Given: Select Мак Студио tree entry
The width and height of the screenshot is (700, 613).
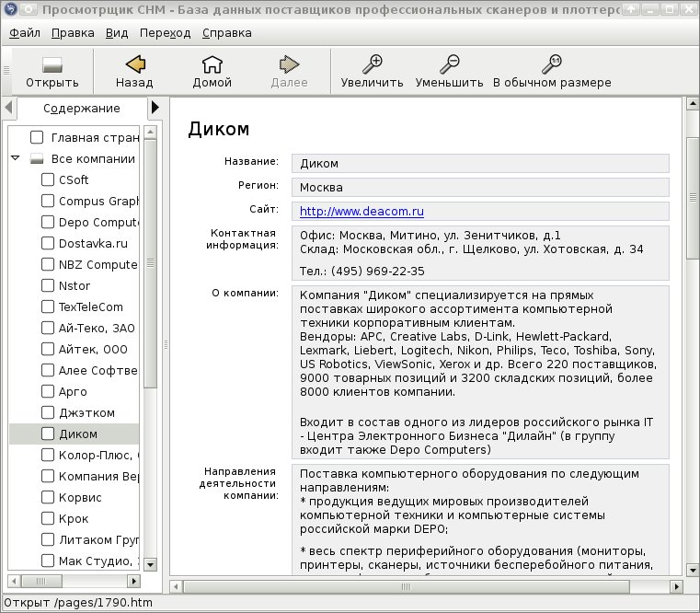Looking at the screenshot, I should coord(98,561).
